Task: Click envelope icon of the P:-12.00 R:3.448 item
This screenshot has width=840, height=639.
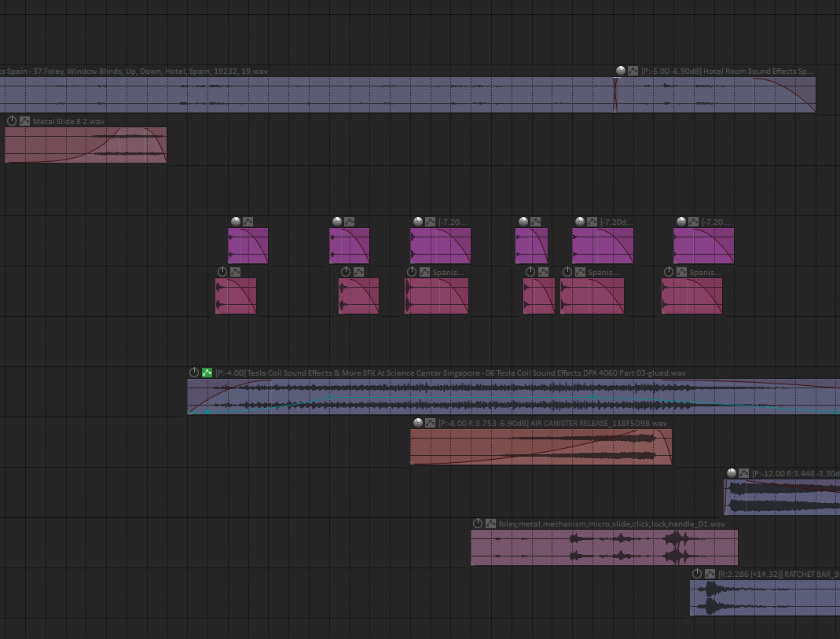Action: (743, 473)
